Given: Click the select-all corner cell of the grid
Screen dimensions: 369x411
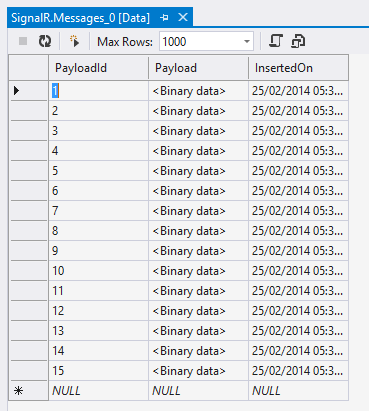Looking at the screenshot, I should click(x=29, y=68).
